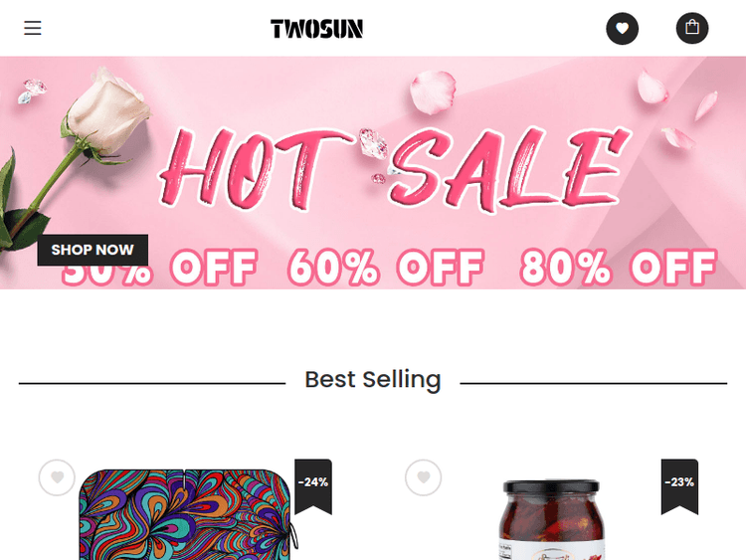Viewport: 746px width, 560px height.
Task: Toggle wishlist heart on colorful pouch product
Action: click(57, 477)
